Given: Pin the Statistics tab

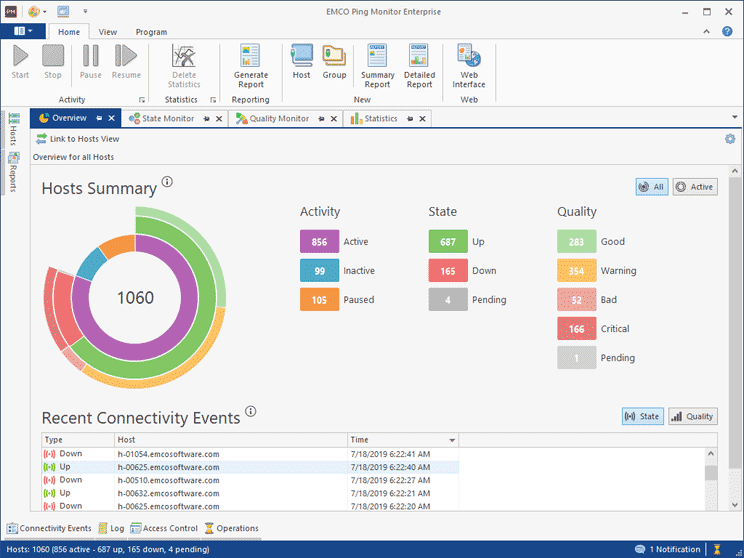Looking at the screenshot, I should (410, 119).
